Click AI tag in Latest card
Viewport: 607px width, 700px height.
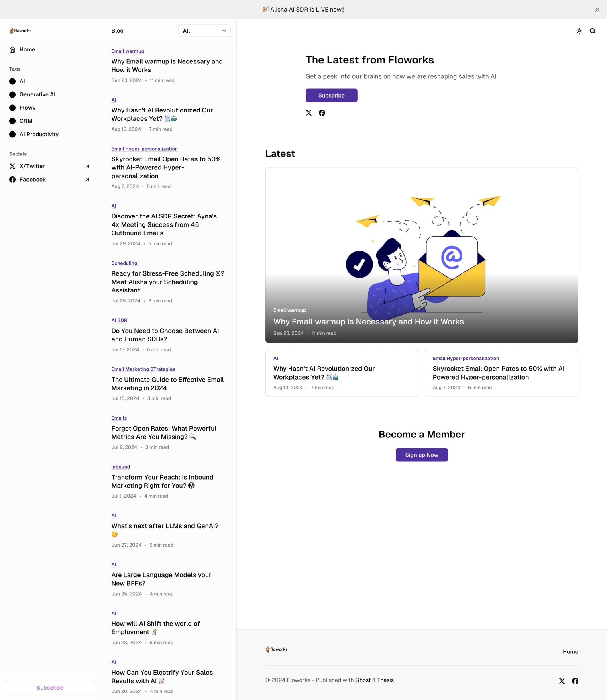click(x=276, y=358)
